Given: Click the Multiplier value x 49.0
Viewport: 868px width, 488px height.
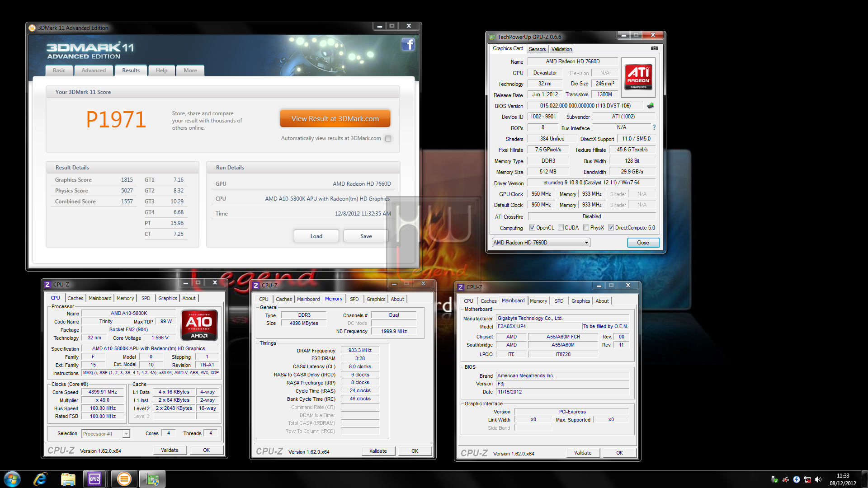Looking at the screenshot, I should click(x=103, y=400).
